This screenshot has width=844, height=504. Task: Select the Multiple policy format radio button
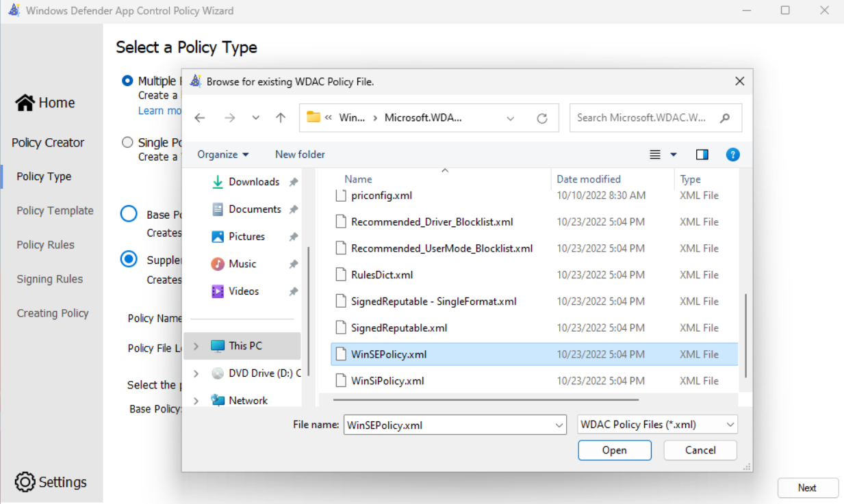(127, 81)
